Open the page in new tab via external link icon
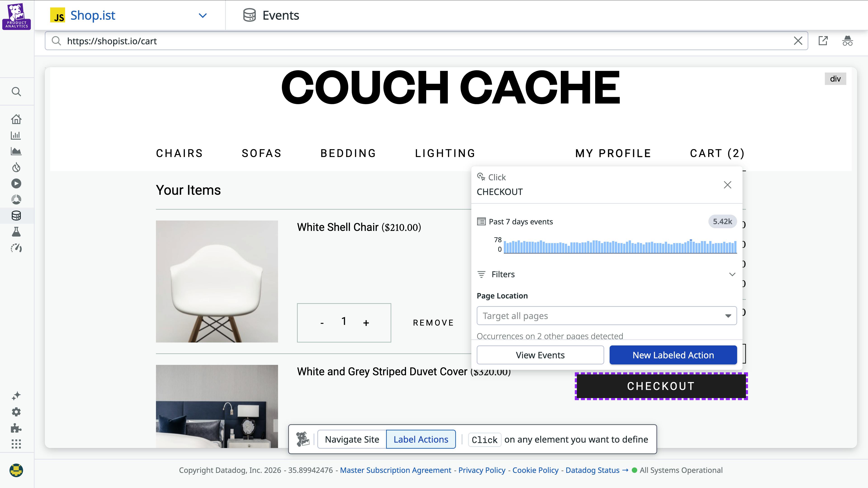868x488 pixels. coord(823,40)
